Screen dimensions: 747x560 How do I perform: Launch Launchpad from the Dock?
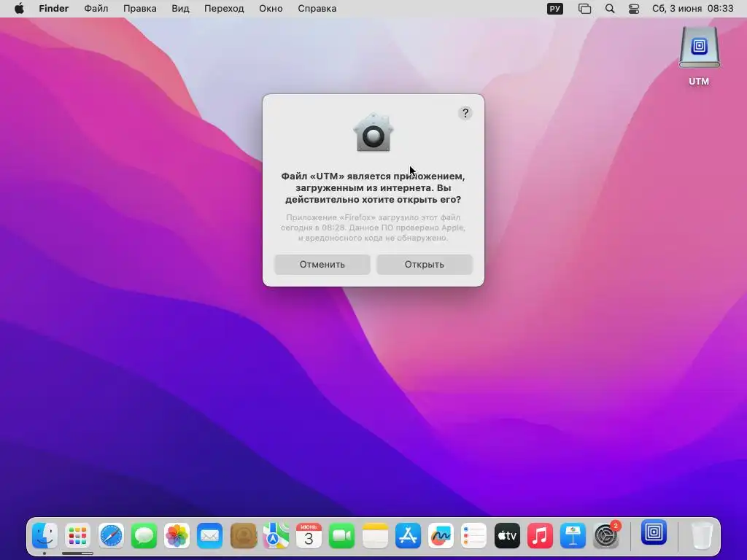[77, 536]
